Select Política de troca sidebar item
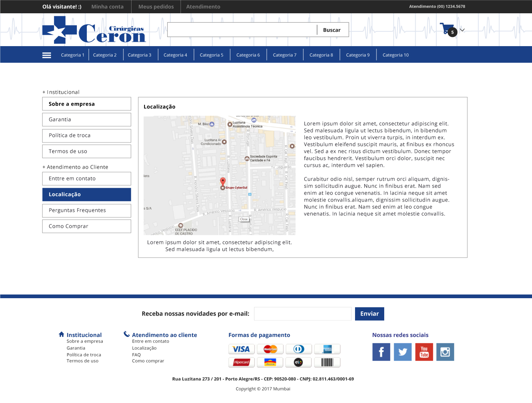This screenshot has width=532, height=403. 86,135
